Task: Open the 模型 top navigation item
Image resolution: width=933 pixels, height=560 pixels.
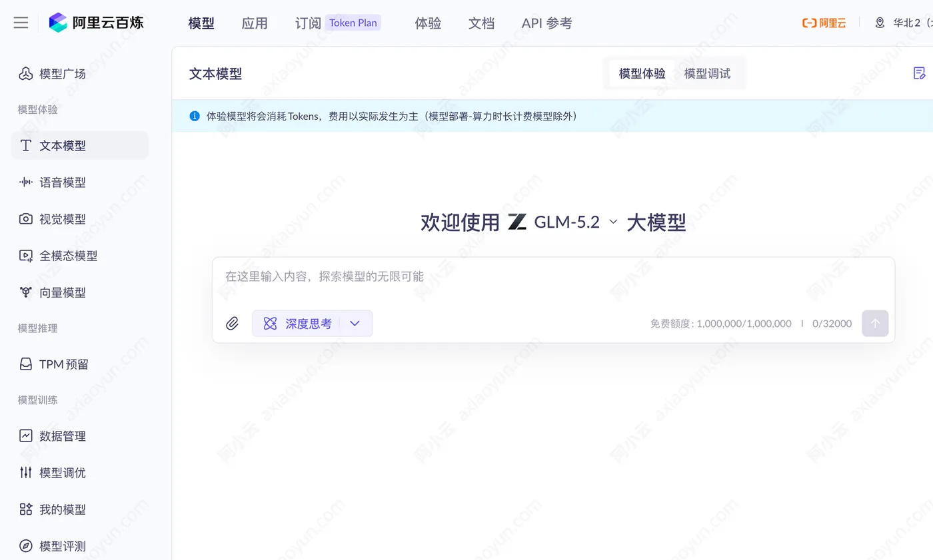Action: [201, 23]
